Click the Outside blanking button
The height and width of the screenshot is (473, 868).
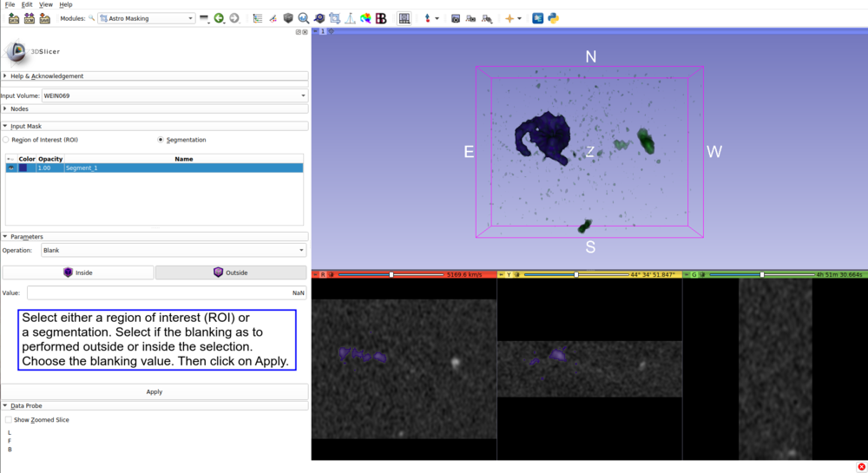pos(231,273)
